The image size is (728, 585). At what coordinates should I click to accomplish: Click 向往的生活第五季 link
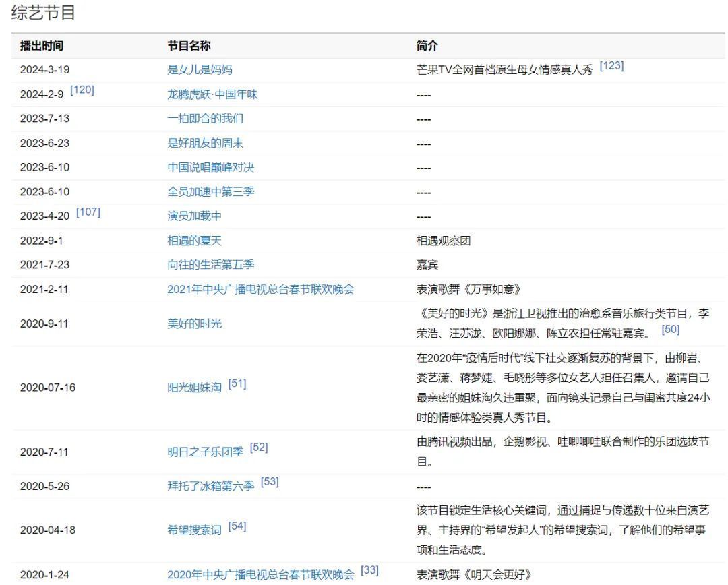[210, 265]
